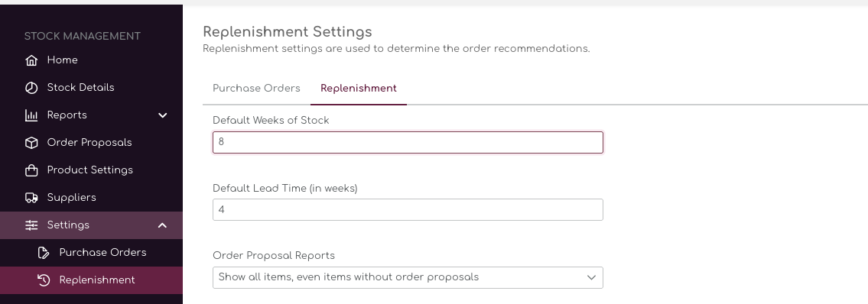The width and height of the screenshot is (868, 304).
Task: Click the Replenishment history clock icon
Action: click(44, 280)
